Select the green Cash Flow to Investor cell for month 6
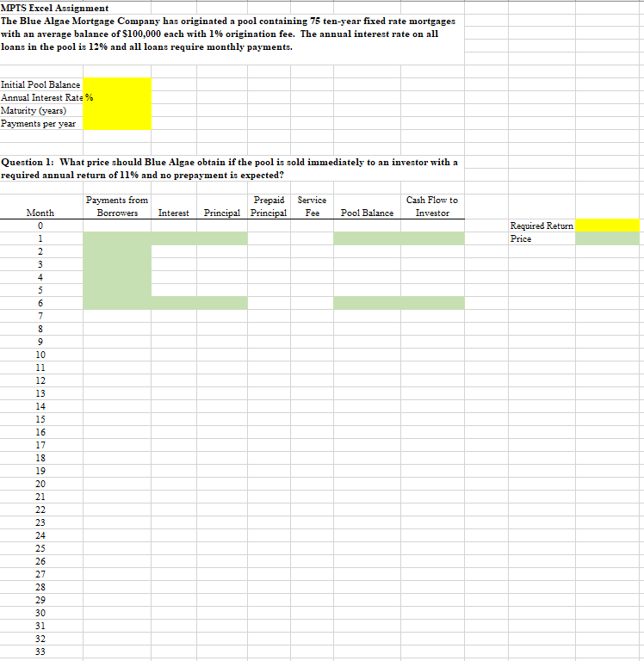Image resolution: width=644 pixels, height=661 pixels. coord(433,303)
